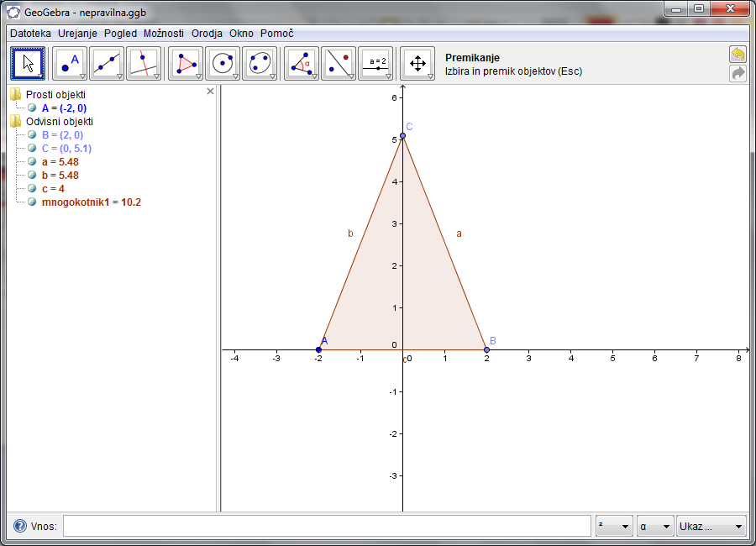756x546 pixels.
Task: Select the Move graphics view tool
Action: click(x=417, y=63)
